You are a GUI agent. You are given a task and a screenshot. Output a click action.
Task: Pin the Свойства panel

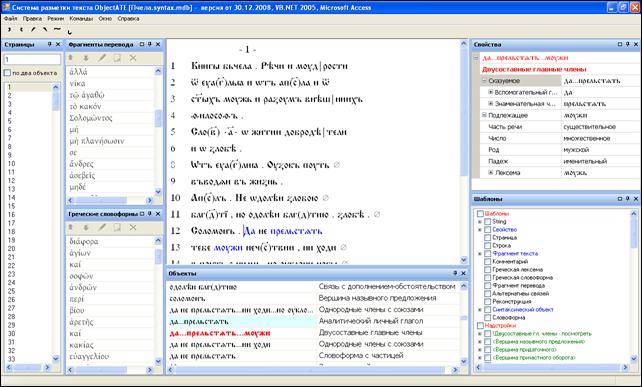628,44
